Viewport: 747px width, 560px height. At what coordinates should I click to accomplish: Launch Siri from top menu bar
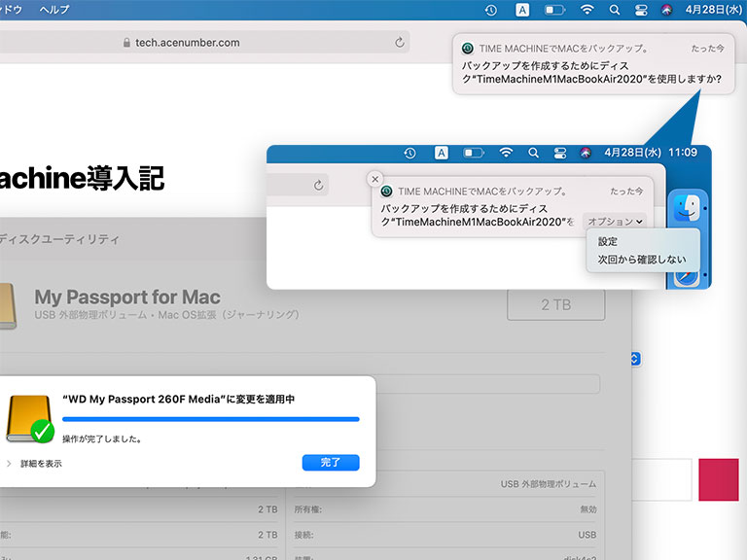click(x=666, y=10)
